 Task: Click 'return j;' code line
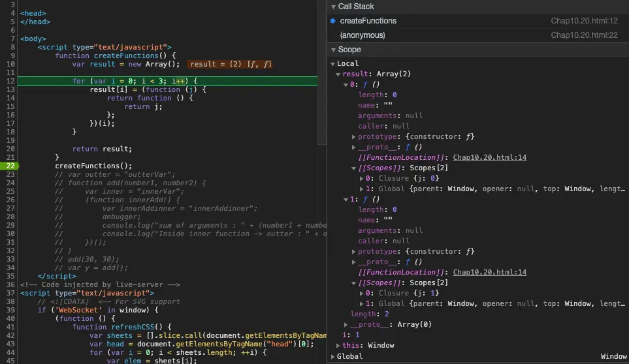(x=143, y=106)
